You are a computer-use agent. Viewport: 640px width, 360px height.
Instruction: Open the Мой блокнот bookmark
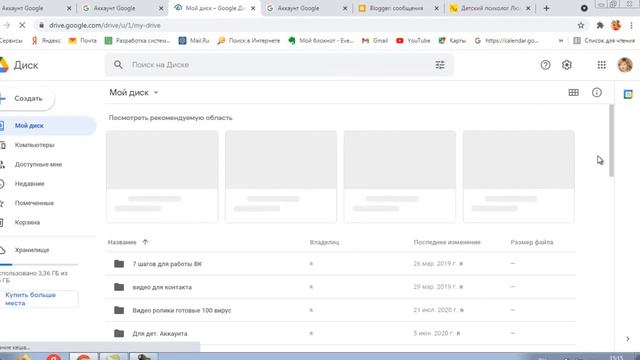321,40
